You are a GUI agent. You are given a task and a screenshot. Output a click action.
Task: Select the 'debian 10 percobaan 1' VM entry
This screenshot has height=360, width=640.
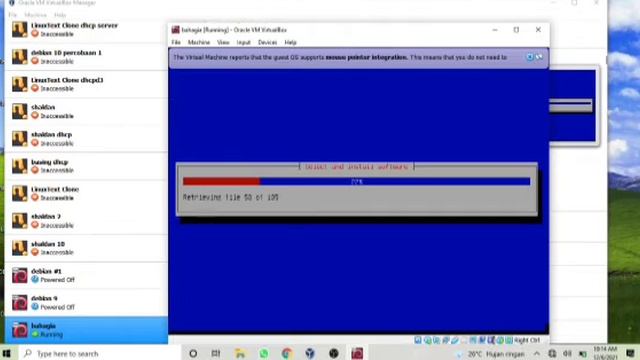tap(86, 57)
